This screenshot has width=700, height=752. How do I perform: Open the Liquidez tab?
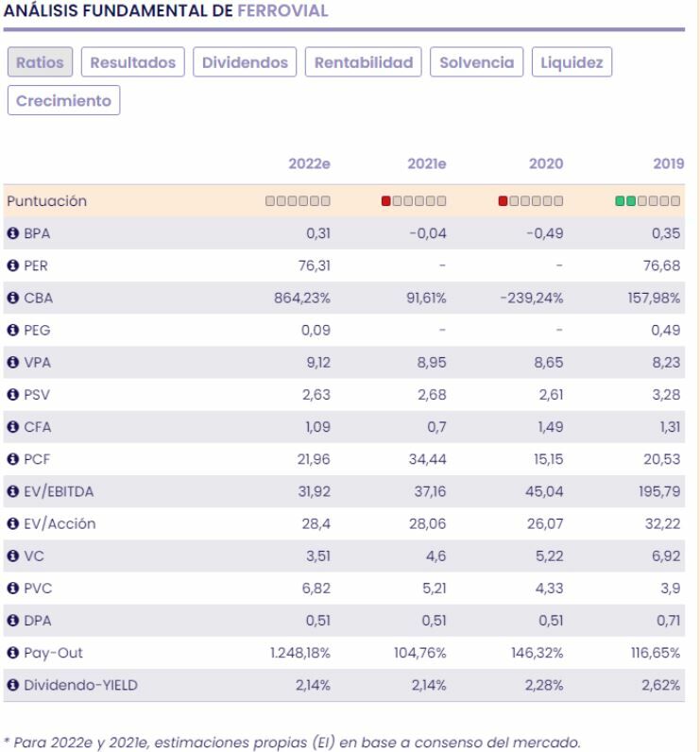coord(572,62)
